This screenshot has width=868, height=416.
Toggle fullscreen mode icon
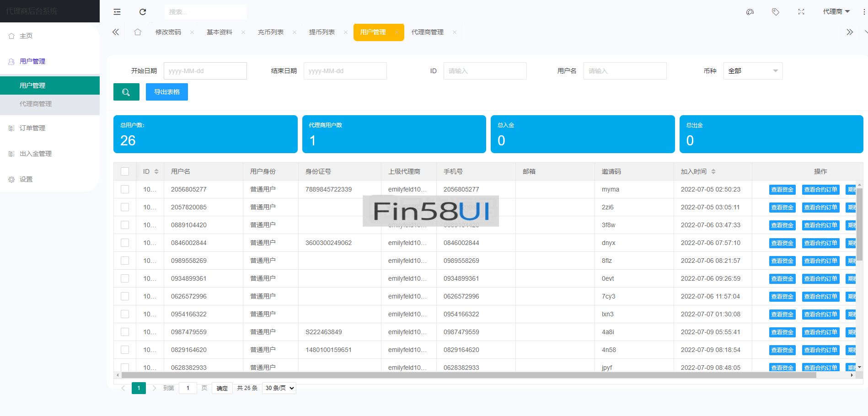pyautogui.click(x=801, y=12)
